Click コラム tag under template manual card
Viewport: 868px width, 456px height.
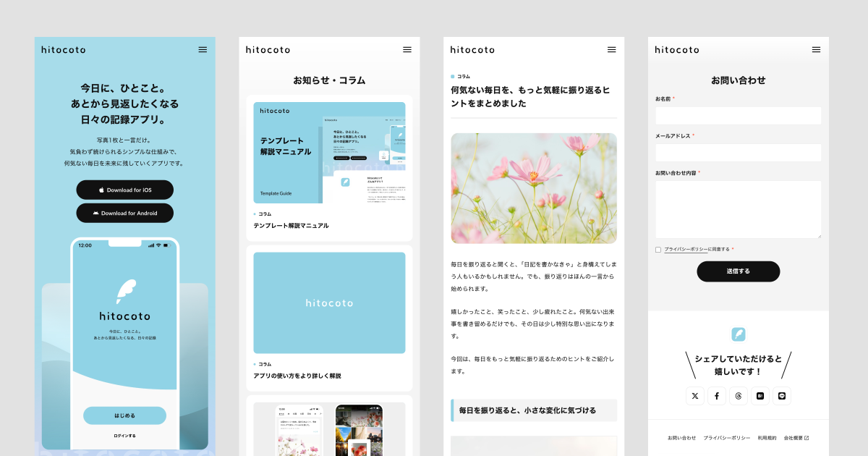point(263,214)
